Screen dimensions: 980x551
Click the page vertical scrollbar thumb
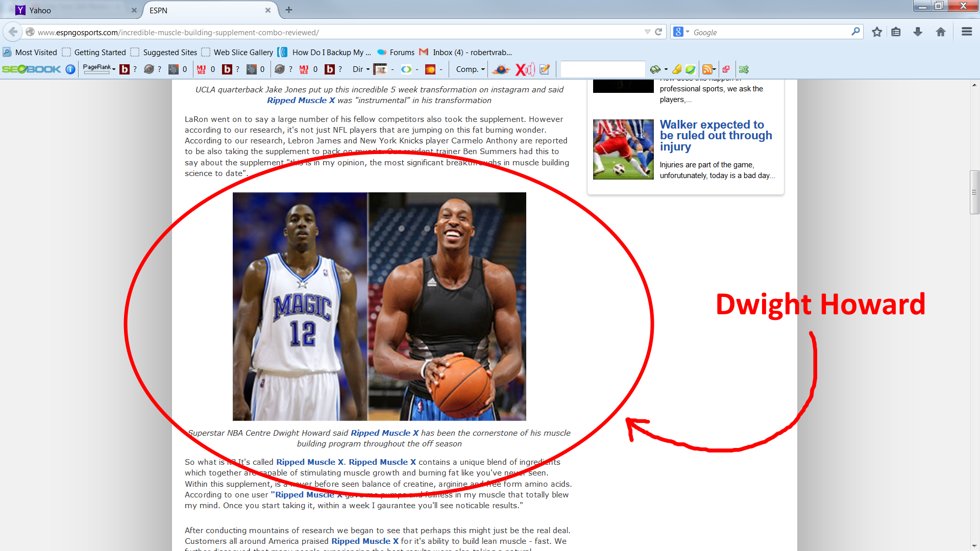pyautogui.click(x=974, y=192)
